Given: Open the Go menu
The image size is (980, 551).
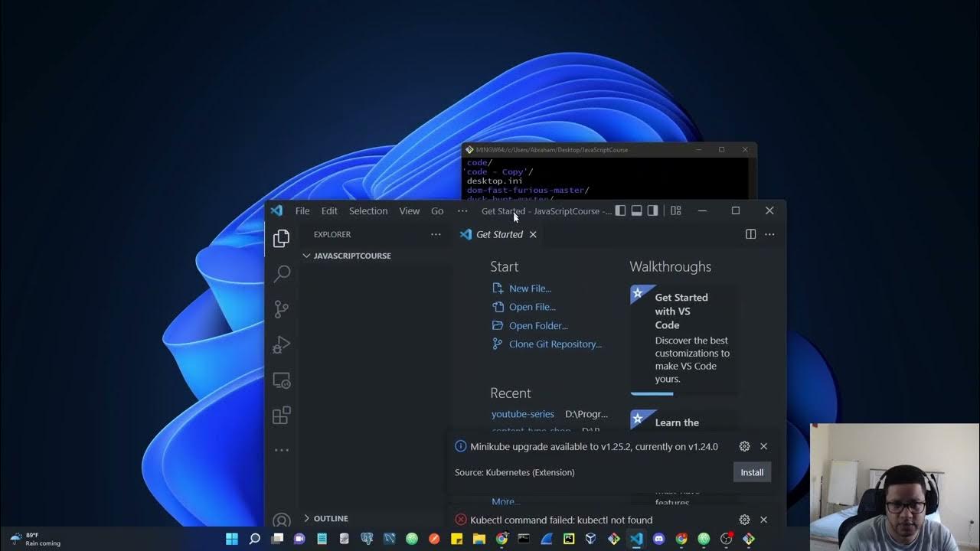Looking at the screenshot, I should (x=437, y=210).
